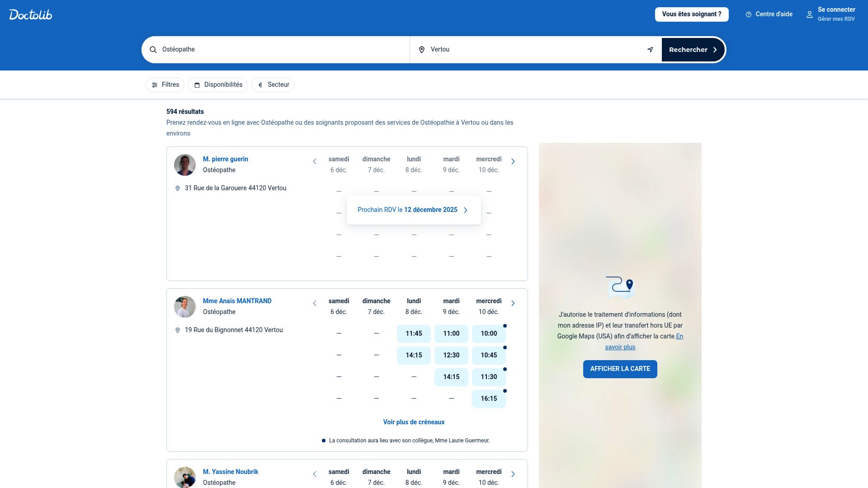The height and width of the screenshot is (488, 868).
Task: Open Voir plus de créneaux for Anaïs MANTRAND
Action: coord(413,422)
